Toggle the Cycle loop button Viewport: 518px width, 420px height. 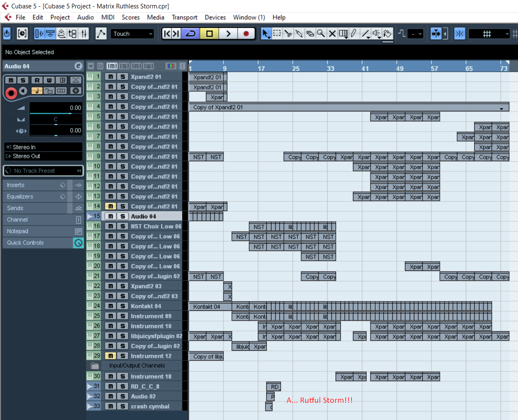[191, 34]
